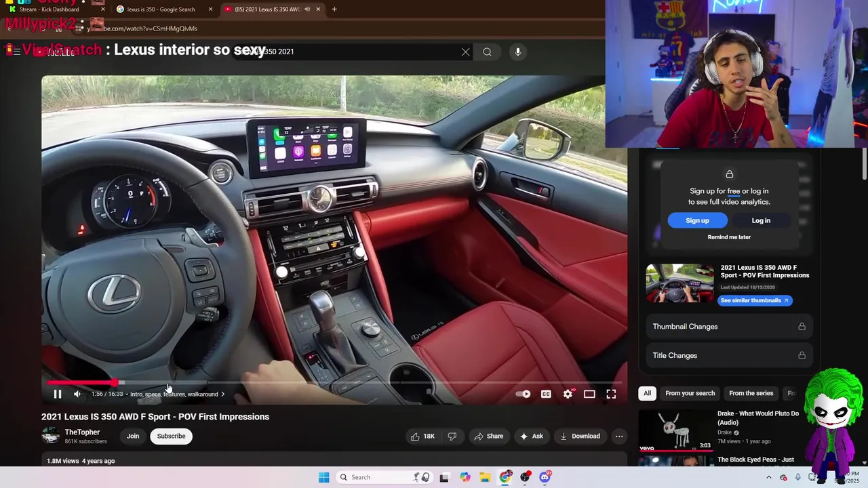The image size is (868, 488).
Task: Mute the YouTube tab via speaker icon
Action: tap(307, 9)
